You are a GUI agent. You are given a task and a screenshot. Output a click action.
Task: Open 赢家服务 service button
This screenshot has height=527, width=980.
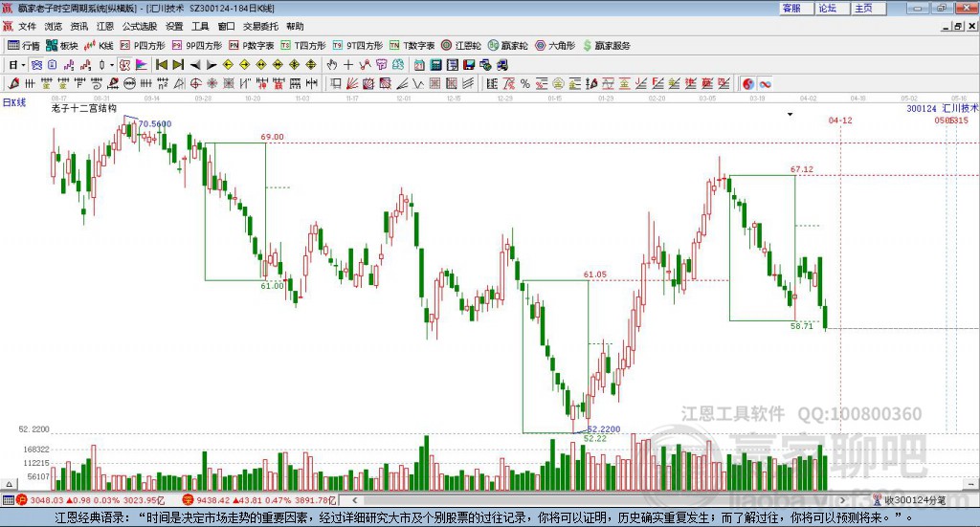(x=606, y=46)
